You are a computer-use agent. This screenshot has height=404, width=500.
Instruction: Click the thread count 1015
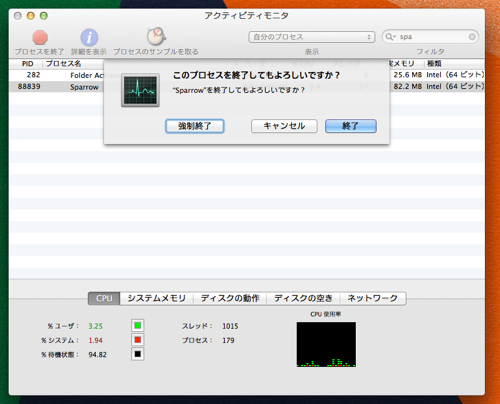click(230, 326)
